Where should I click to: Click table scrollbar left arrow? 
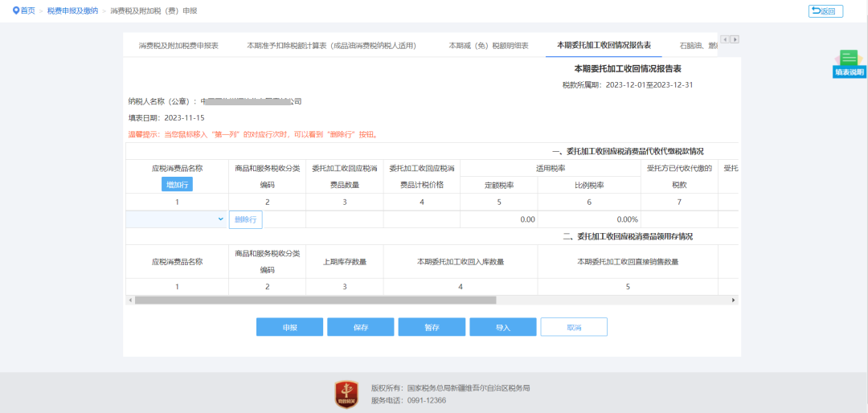pos(130,300)
